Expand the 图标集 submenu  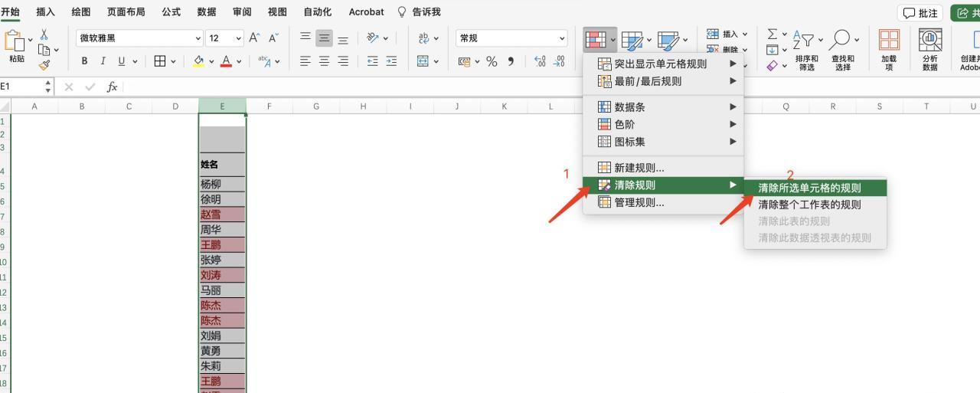point(663,142)
